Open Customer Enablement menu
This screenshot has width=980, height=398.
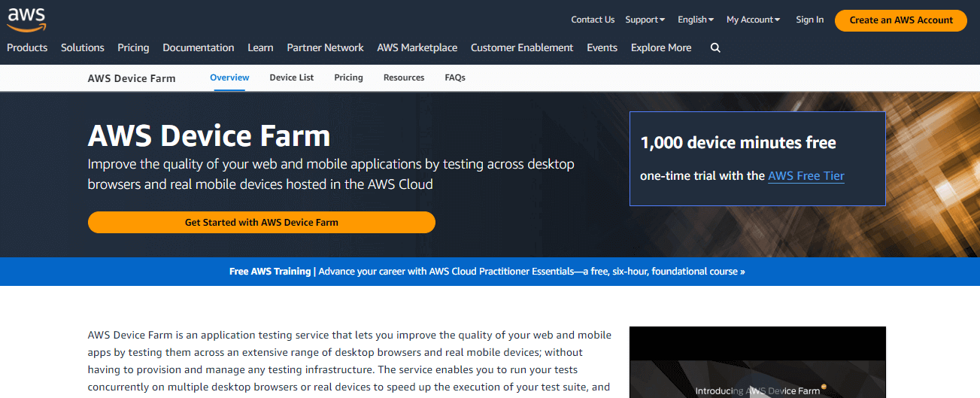(522, 47)
